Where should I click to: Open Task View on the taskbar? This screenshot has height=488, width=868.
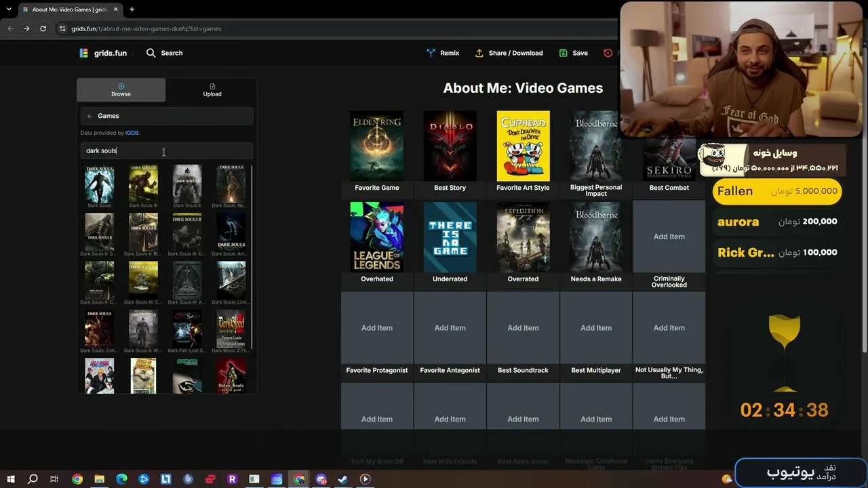point(54,479)
